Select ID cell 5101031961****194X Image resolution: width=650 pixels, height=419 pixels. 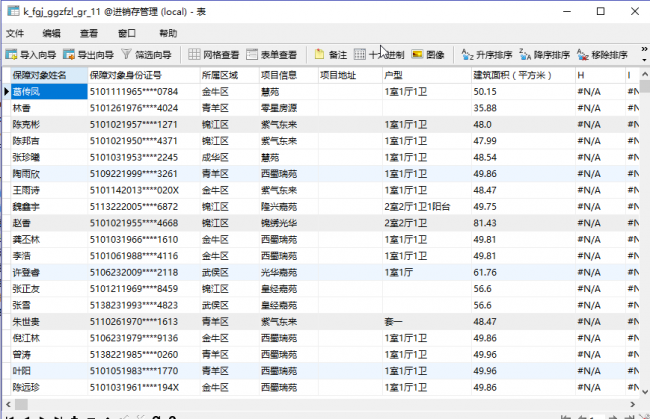(x=143, y=388)
